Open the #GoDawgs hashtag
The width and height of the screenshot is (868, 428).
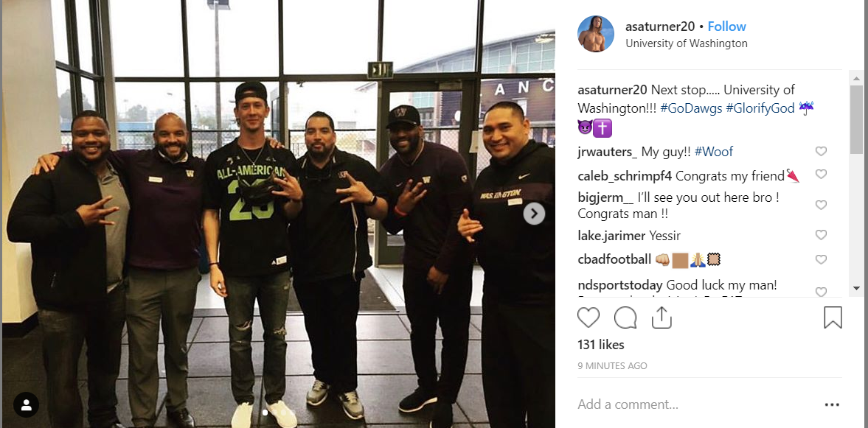(x=691, y=108)
